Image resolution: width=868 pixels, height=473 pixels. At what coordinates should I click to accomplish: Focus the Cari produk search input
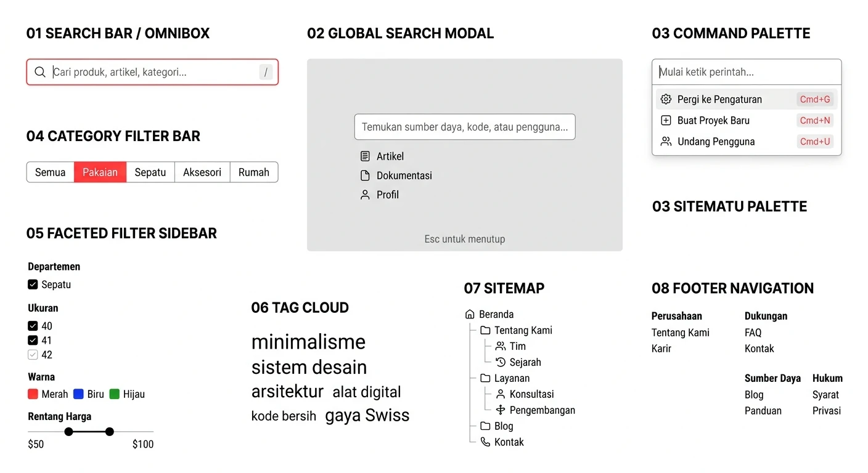click(x=152, y=72)
